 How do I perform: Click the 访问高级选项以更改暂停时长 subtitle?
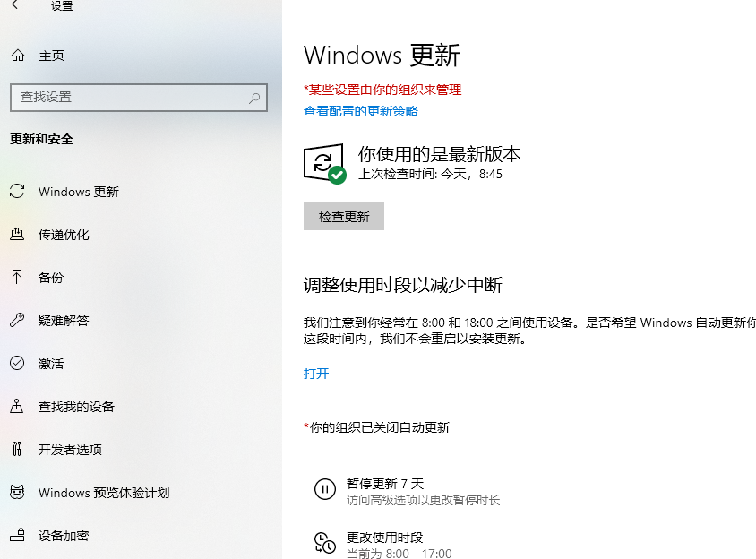coord(424,500)
